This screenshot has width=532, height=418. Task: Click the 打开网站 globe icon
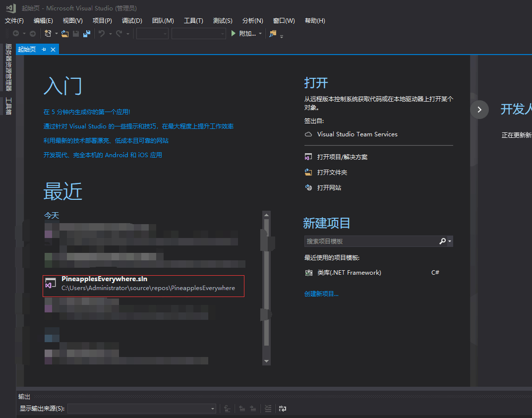point(308,187)
